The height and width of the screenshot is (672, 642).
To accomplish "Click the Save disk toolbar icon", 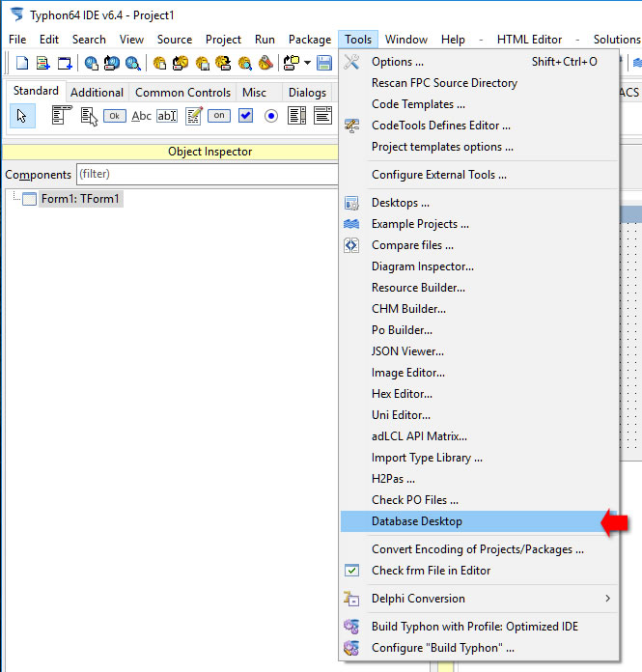I will click(x=324, y=63).
